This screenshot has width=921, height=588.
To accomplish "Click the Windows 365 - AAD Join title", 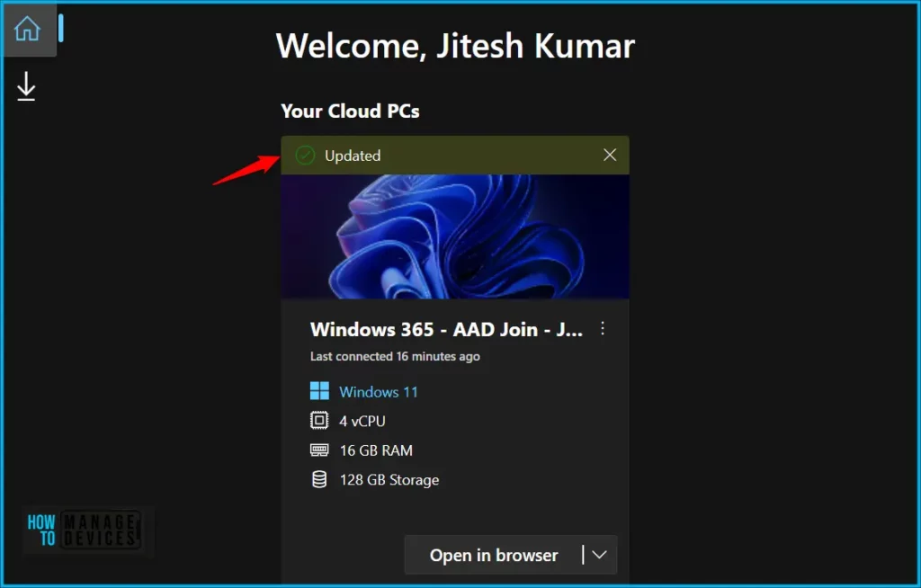I will pos(446,330).
